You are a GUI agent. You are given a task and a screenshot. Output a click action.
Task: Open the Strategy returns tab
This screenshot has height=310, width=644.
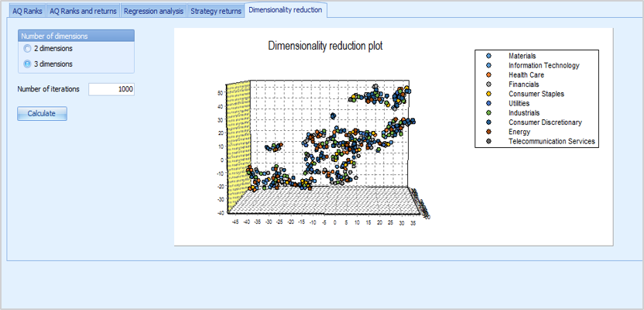pos(216,12)
